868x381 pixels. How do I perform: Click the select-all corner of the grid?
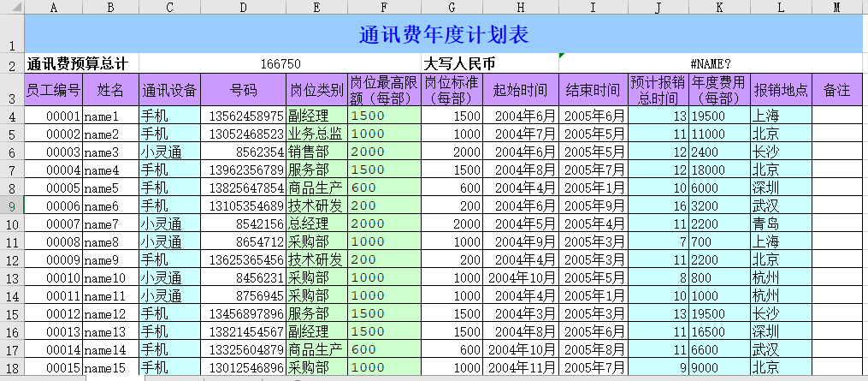coord(12,7)
